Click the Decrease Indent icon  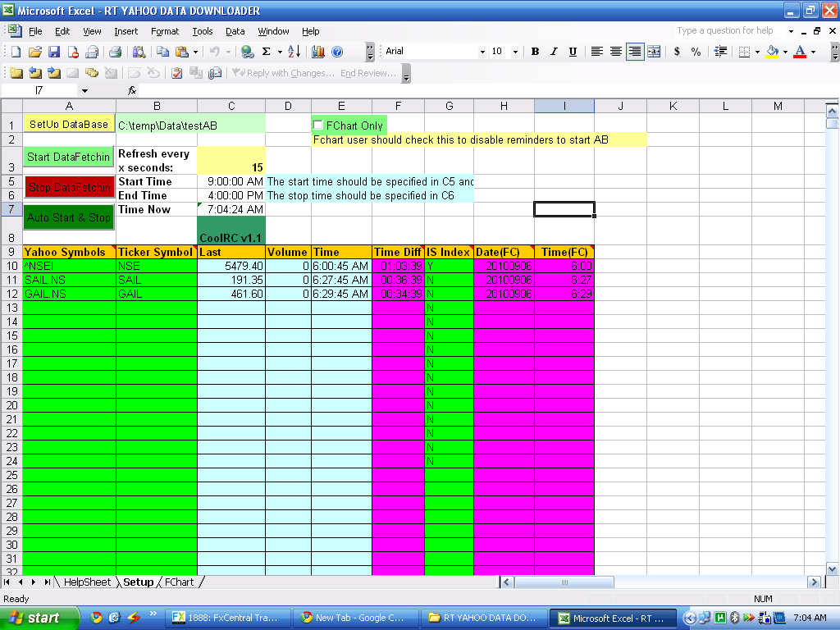coord(720,52)
